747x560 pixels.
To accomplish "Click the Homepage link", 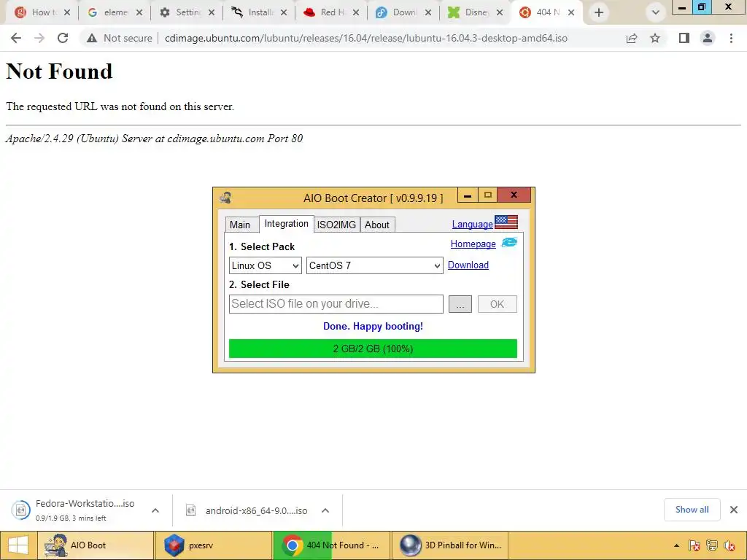I will [x=473, y=244].
